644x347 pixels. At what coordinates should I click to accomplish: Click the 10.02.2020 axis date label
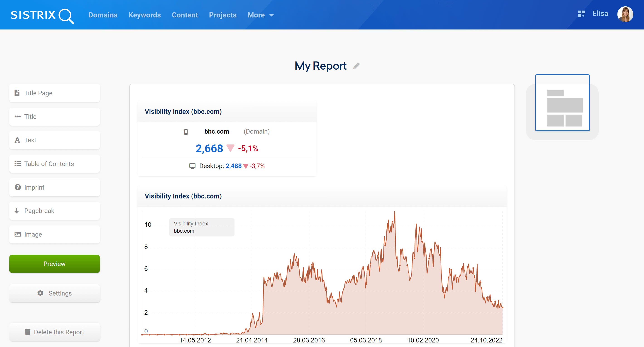point(423,340)
